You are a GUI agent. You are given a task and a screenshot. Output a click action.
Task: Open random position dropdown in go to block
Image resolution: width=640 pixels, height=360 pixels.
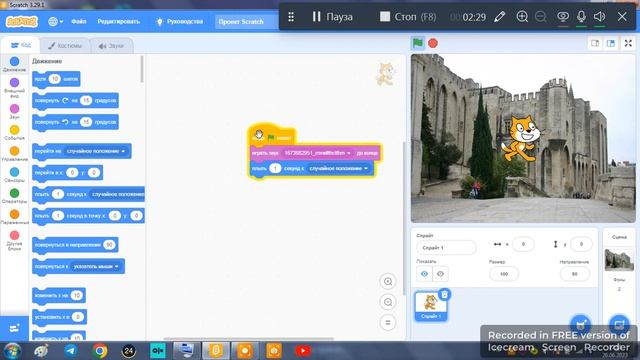coord(97,151)
